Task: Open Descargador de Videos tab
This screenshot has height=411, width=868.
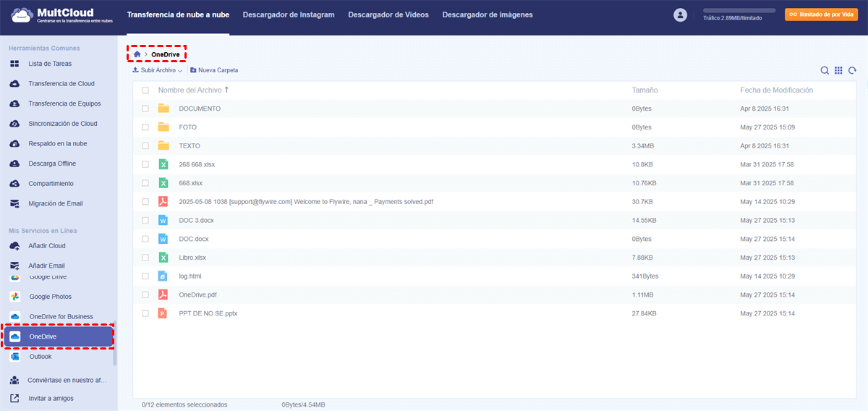Action: [x=388, y=14]
